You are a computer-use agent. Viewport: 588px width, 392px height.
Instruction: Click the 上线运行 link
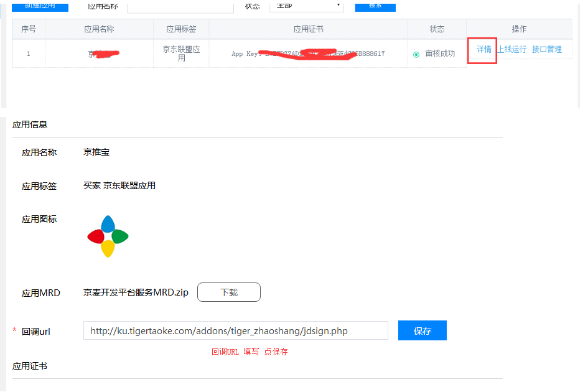512,50
